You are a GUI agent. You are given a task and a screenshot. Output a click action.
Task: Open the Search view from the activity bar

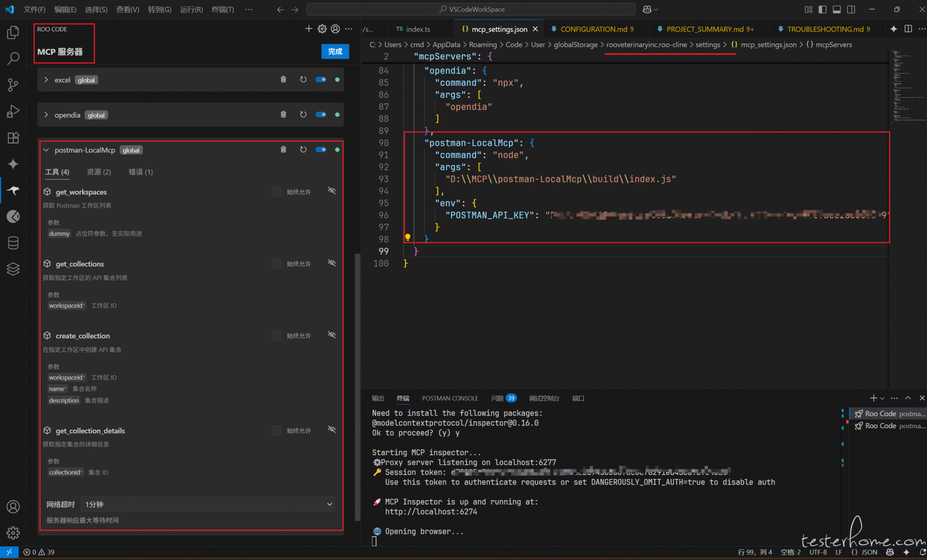tap(13, 58)
